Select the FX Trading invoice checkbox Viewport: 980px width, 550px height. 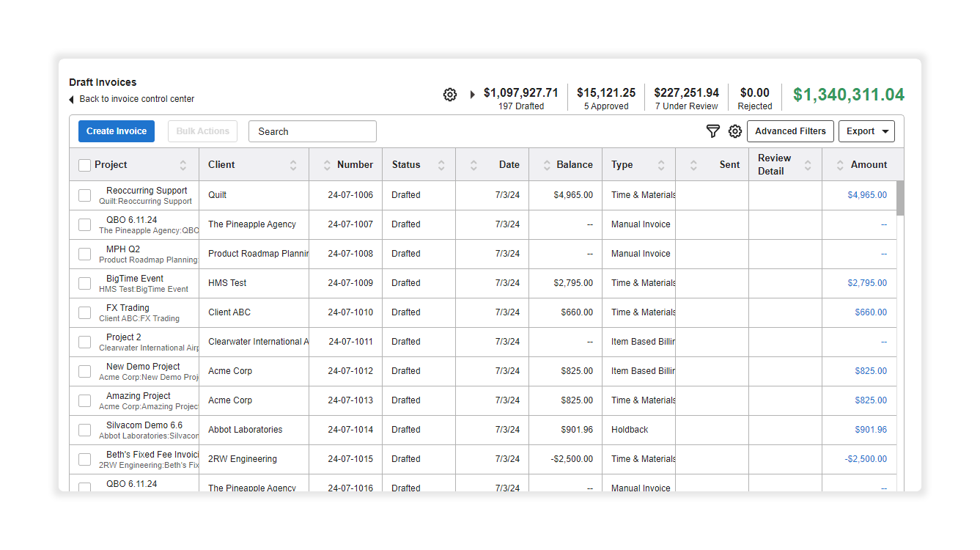(85, 312)
